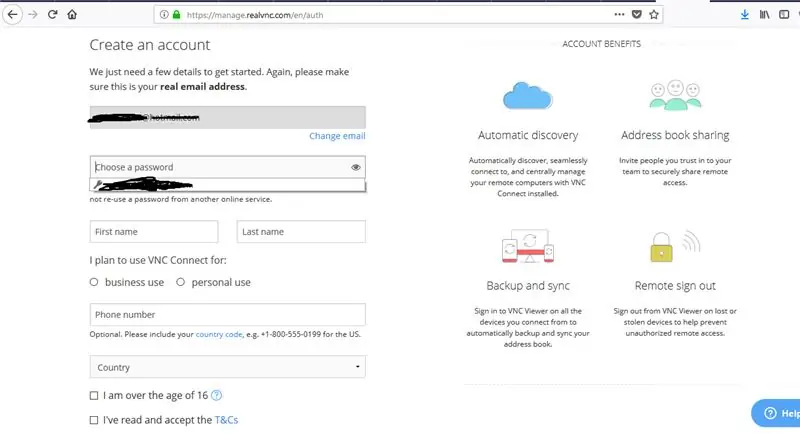The image size is (800, 435).
Task: Select the saved password key suggestion
Action: [228, 185]
